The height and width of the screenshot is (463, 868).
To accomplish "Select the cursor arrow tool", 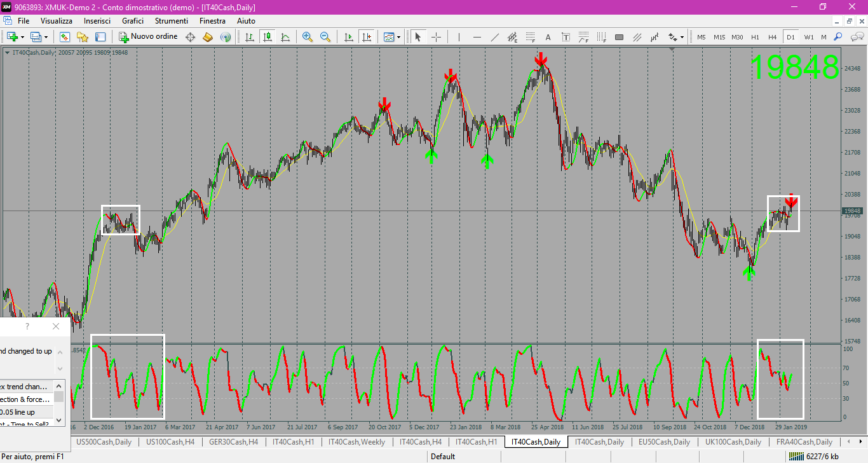I will click(417, 37).
